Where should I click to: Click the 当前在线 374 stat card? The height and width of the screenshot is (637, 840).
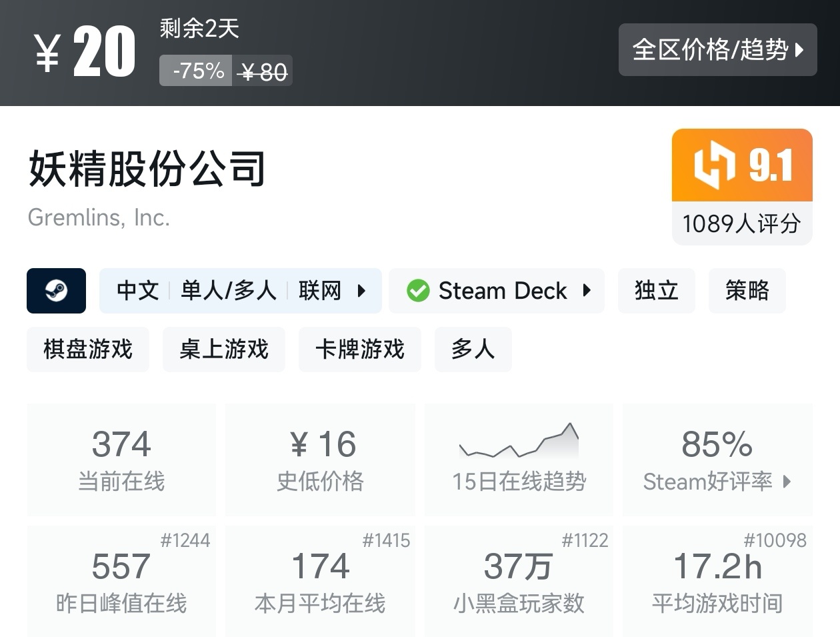pyautogui.click(x=121, y=460)
